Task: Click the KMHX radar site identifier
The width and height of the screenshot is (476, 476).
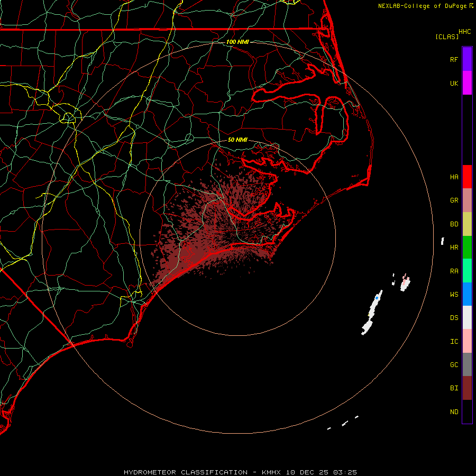Action: [271, 472]
